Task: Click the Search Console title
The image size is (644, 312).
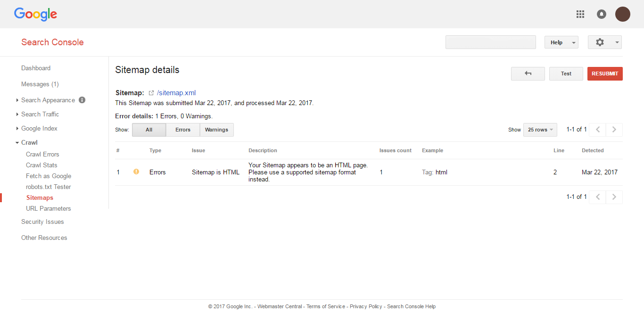Action: click(x=52, y=42)
